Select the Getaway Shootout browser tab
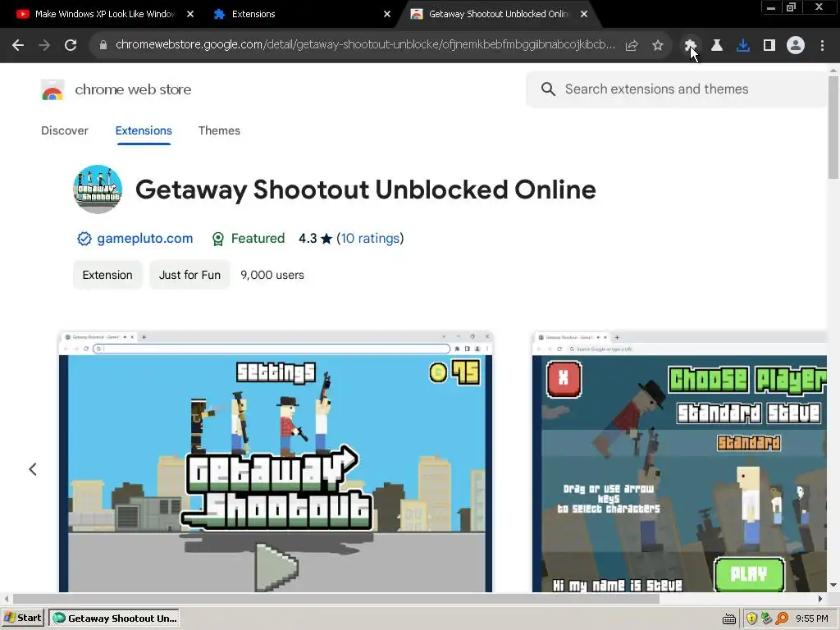Image resolution: width=840 pixels, height=630 pixels. [490, 14]
